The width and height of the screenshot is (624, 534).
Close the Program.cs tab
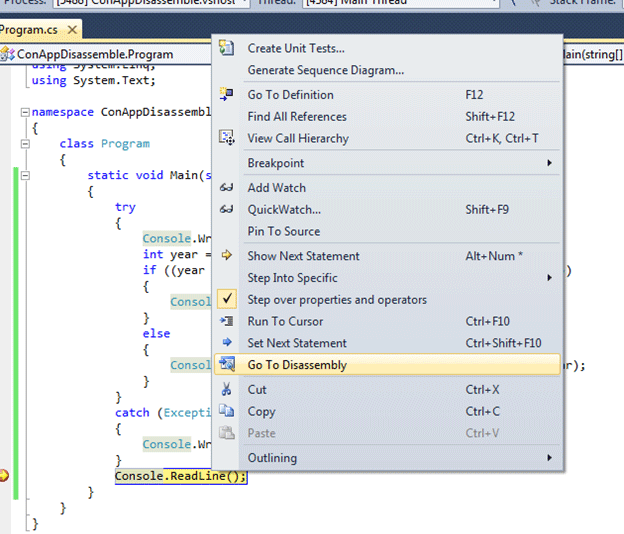tap(72, 30)
